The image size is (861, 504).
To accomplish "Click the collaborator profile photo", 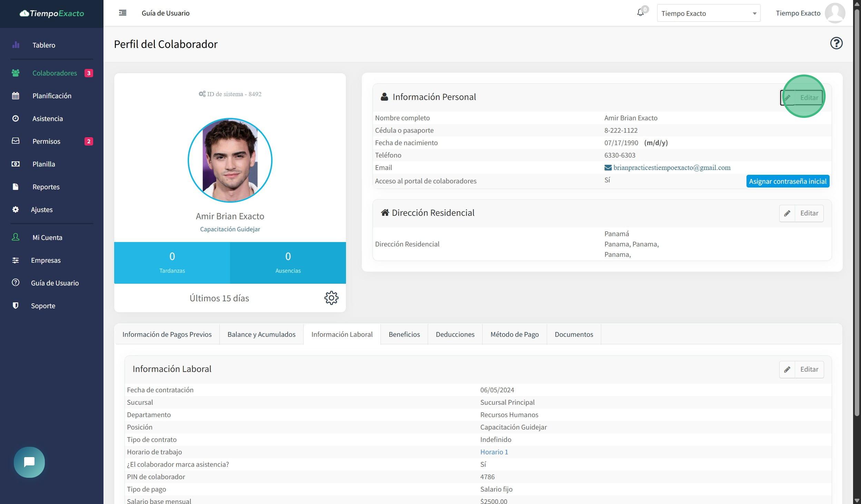I will tap(230, 160).
